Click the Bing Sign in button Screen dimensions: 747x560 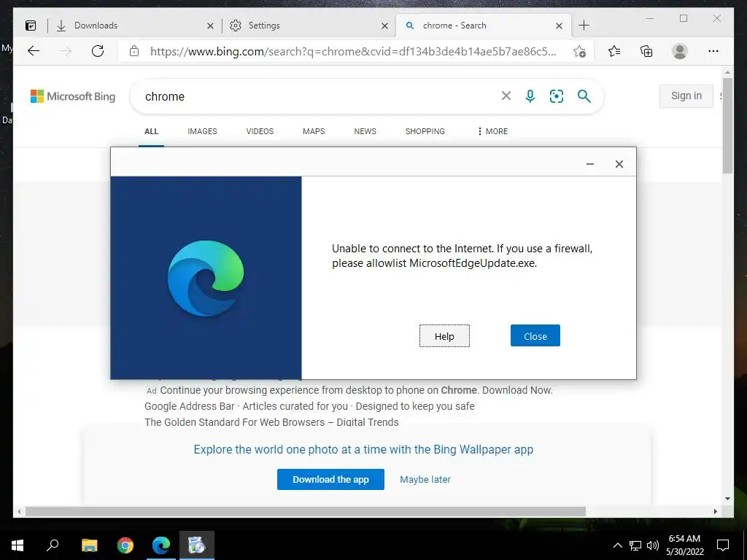[x=686, y=96]
